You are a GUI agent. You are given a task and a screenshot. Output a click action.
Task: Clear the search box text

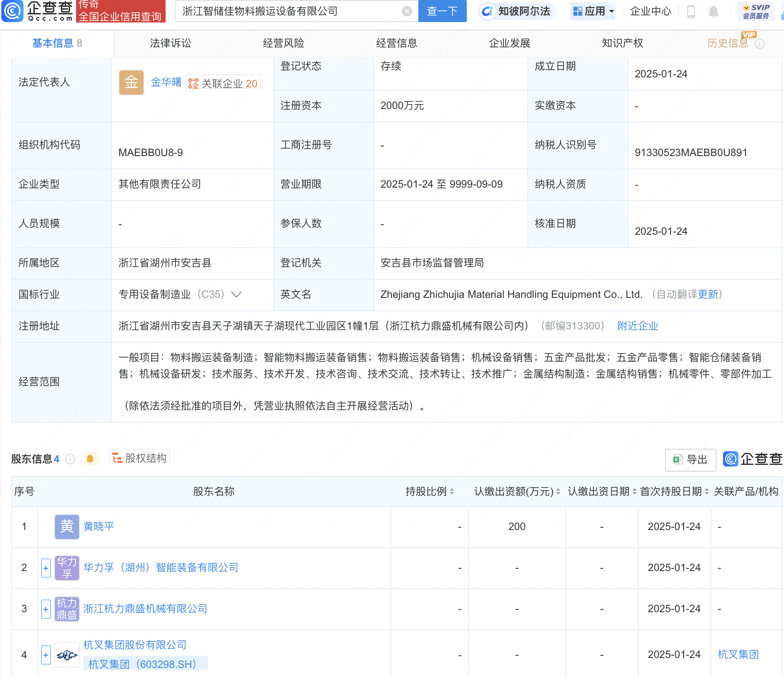(407, 11)
